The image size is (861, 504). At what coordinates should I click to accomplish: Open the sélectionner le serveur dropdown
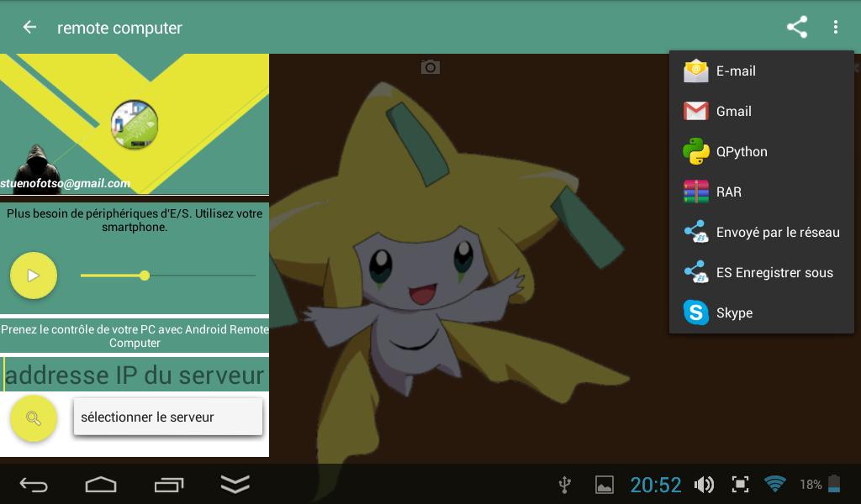(x=168, y=417)
